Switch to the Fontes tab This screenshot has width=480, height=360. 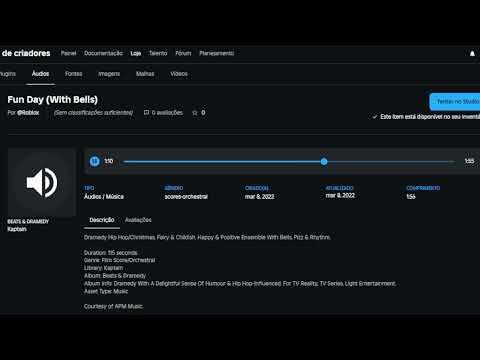[74, 74]
